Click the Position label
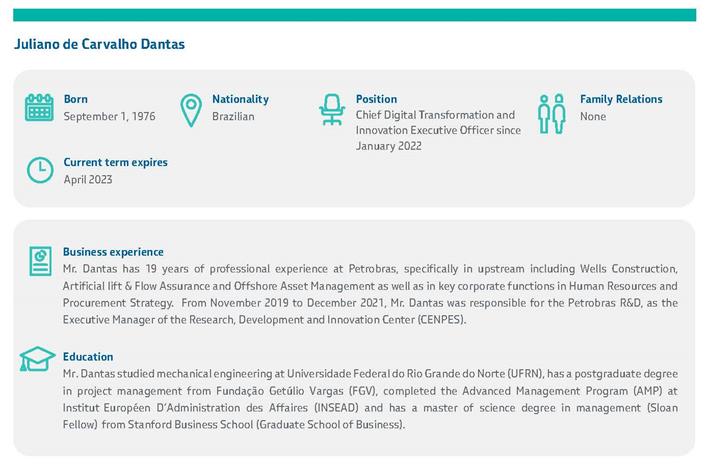 coord(376,99)
